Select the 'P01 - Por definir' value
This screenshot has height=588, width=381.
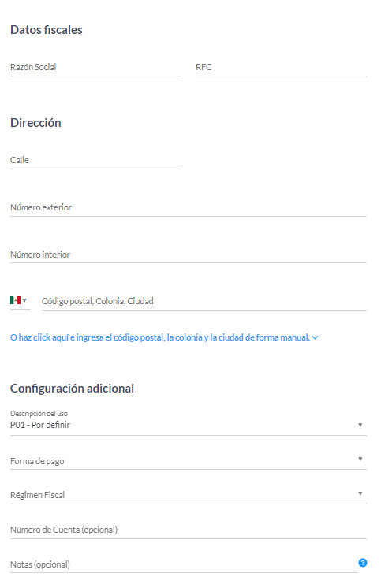pos(40,425)
